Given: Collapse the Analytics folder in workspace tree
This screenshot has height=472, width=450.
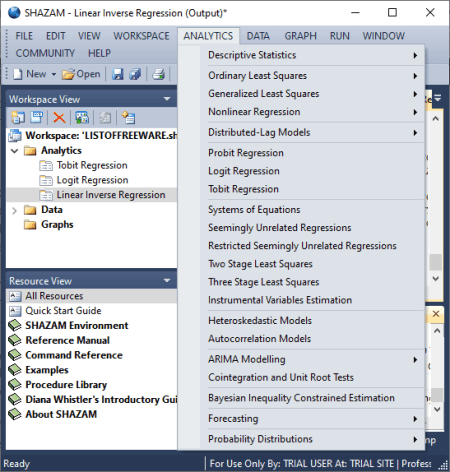Looking at the screenshot, I should [x=14, y=151].
